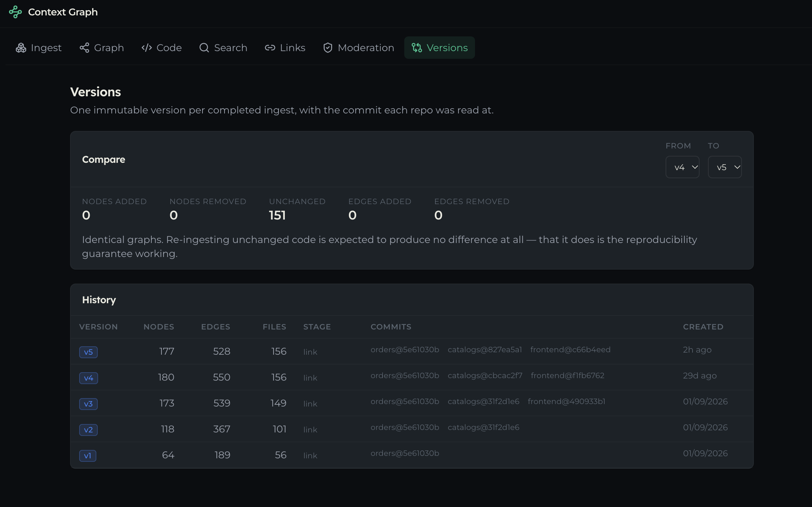Click the COMMITS column header
This screenshot has width=812, height=507.
click(x=391, y=327)
